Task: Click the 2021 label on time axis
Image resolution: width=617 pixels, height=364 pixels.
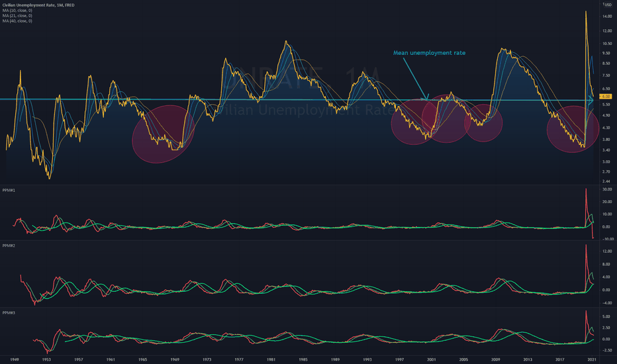Action: (592, 359)
